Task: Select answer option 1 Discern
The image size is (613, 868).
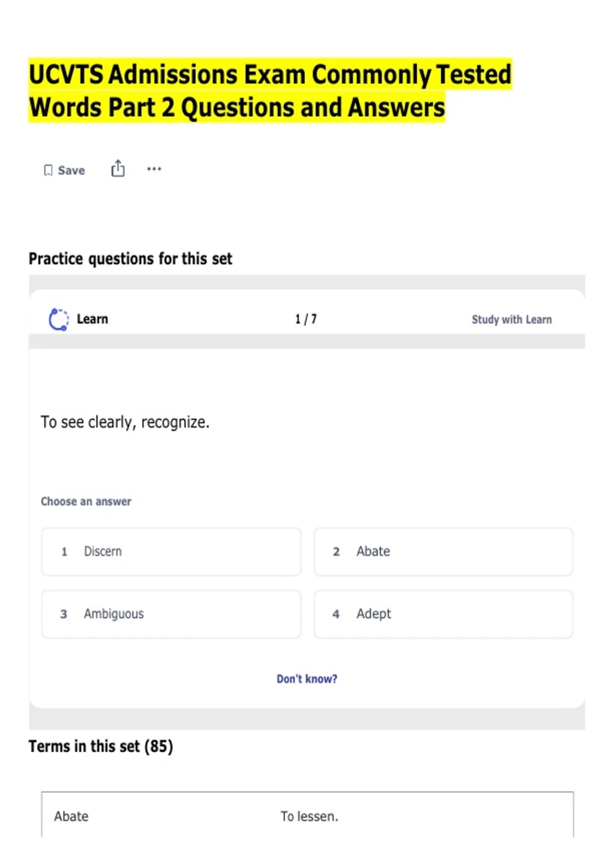Action: [171, 552]
